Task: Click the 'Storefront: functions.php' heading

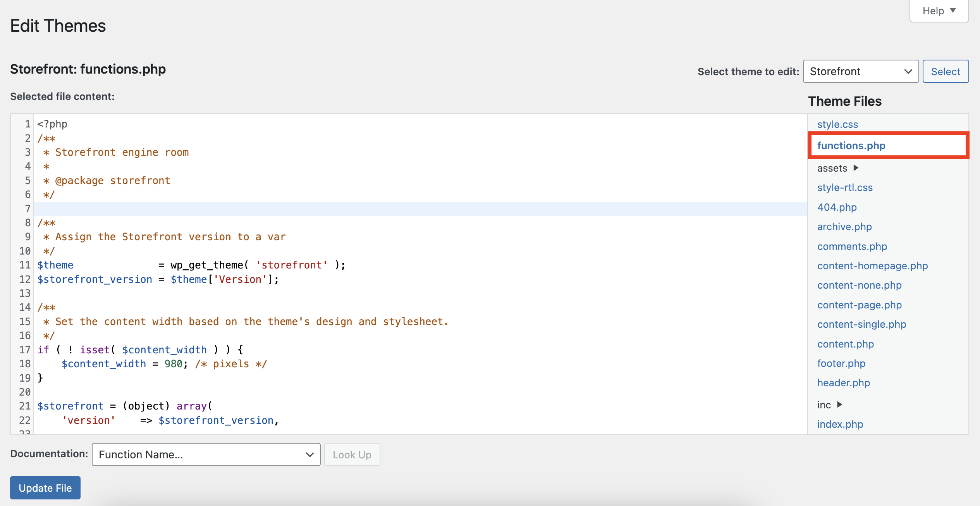Action: 88,69
